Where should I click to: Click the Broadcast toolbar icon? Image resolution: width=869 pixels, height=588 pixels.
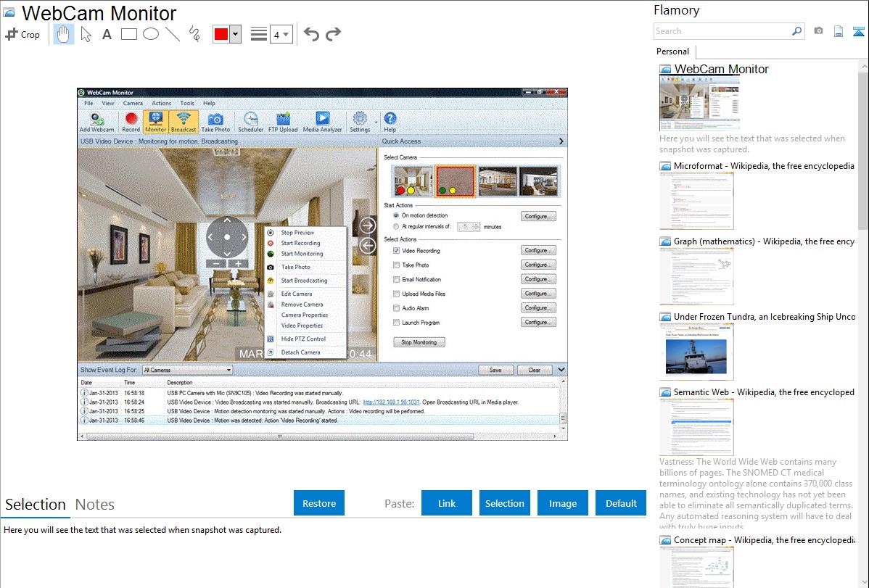coord(184,123)
